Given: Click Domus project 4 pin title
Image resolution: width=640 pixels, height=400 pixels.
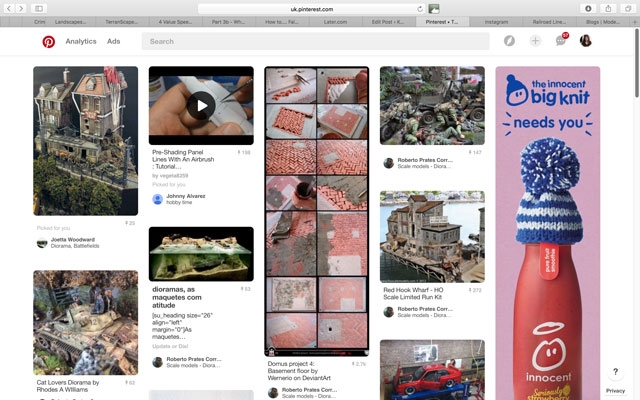Looking at the screenshot, I should coord(299,371).
